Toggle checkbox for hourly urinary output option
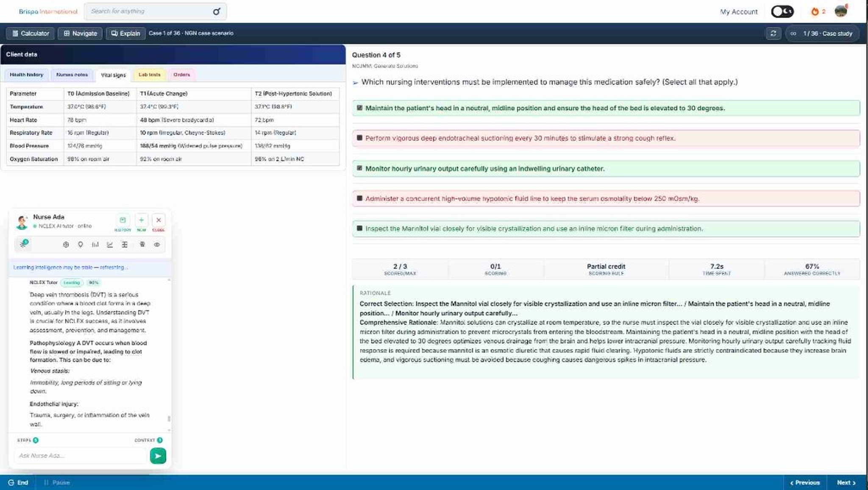This screenshot has height=490, width=868. tap(359, 168)
